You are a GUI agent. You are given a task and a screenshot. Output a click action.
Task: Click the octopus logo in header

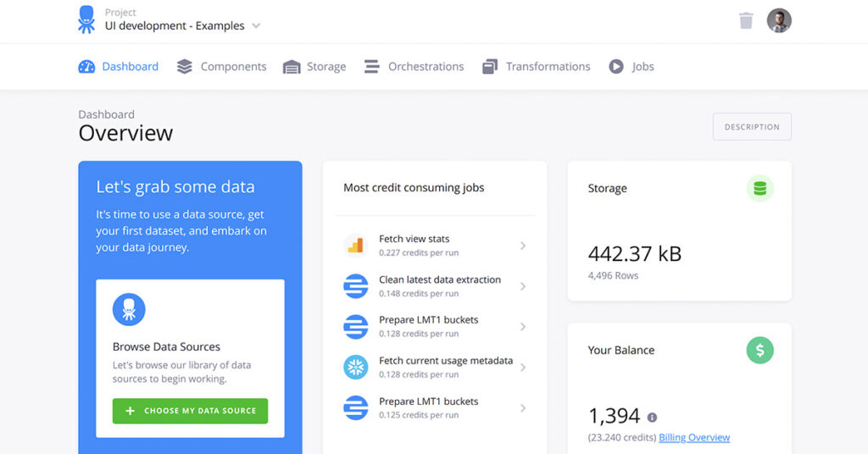pos(86,19)
